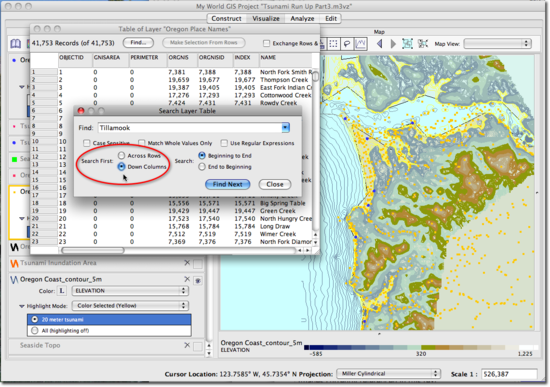Open the Find field history dropdown
Screen dimensions: 550x387
click(286, 128)
